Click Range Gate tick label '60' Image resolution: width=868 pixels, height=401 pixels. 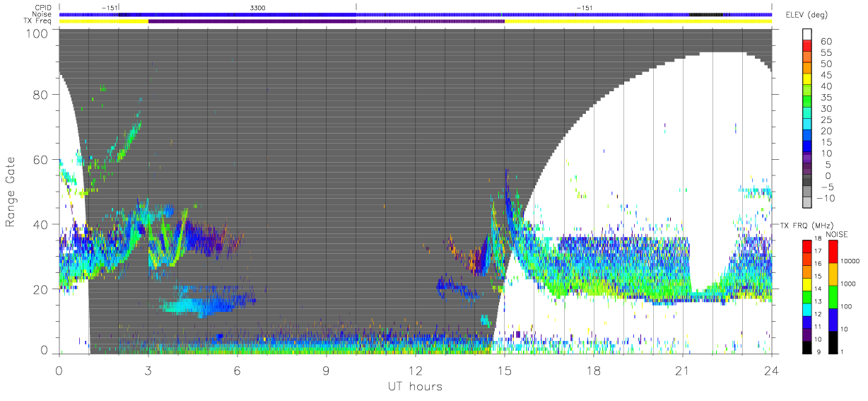[41, 160]
